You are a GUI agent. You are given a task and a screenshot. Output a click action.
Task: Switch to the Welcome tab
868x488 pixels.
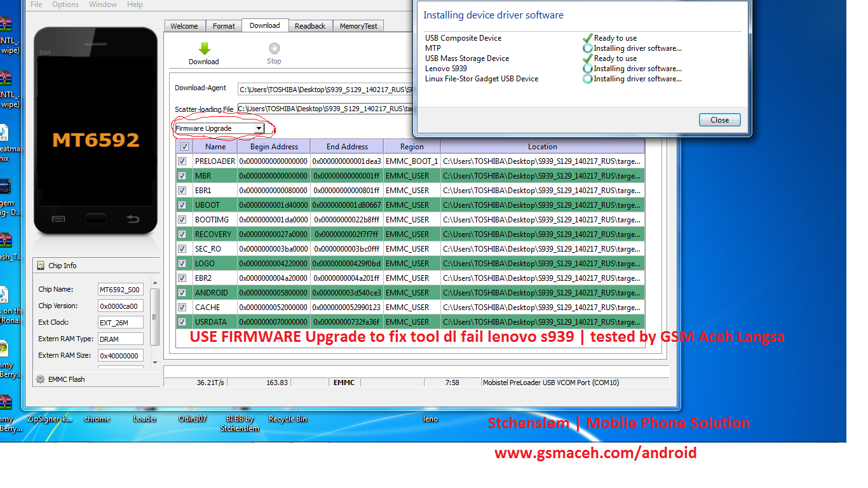click(x=184, y=26)
